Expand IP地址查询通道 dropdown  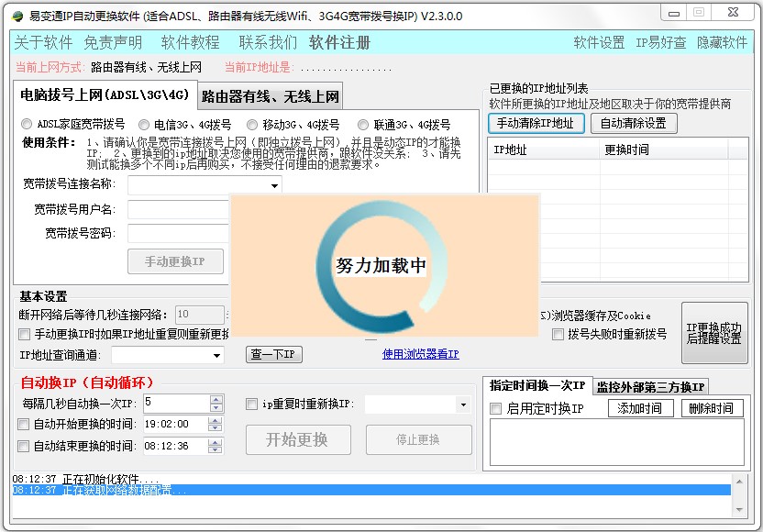click(216, 355)
